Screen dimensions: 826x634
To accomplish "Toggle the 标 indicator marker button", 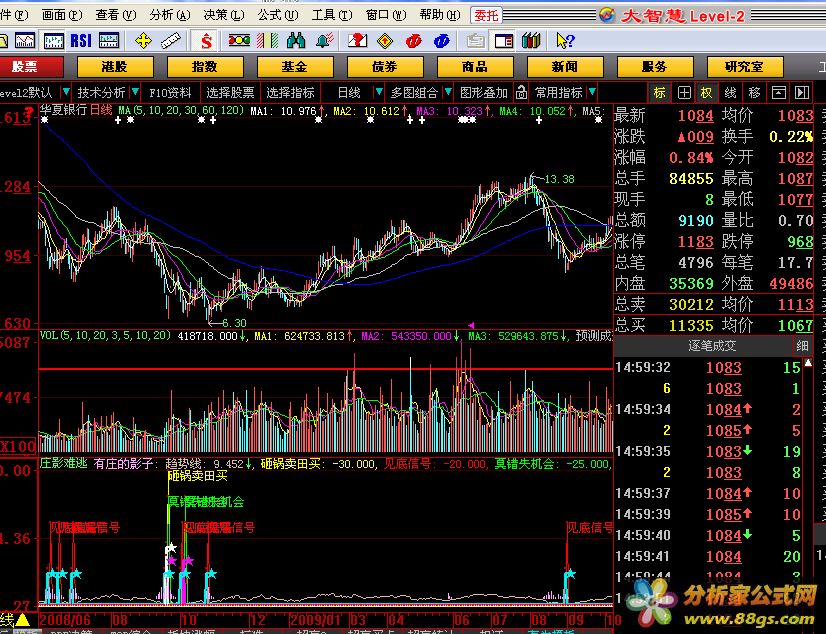I will (x=660, y=93).
